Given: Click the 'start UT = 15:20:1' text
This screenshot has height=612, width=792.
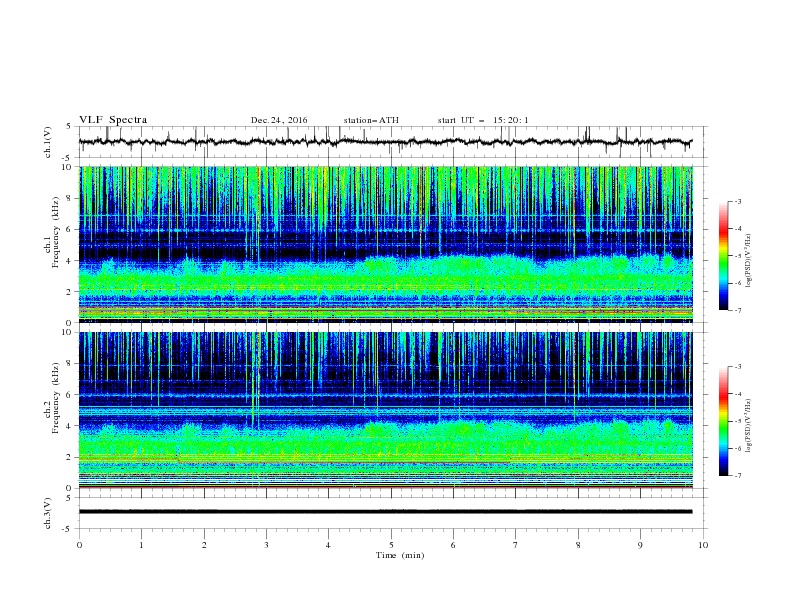Looking at the screenshot, I should click(483, 120).
